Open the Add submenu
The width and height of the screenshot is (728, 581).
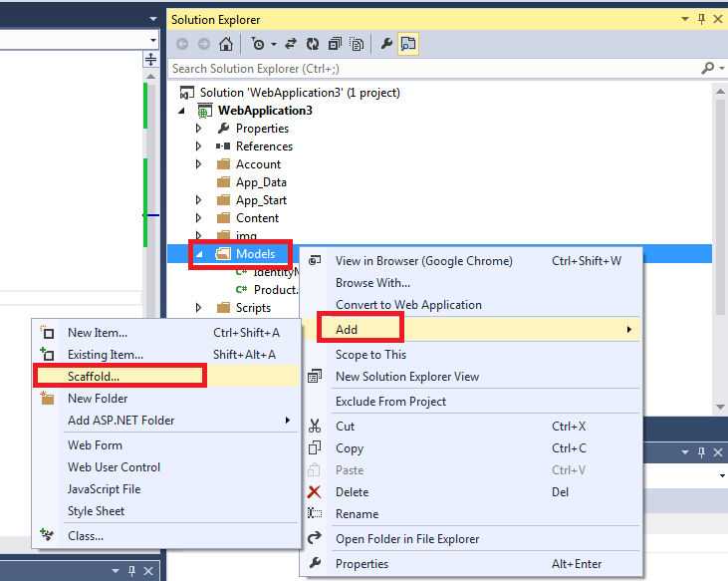point(471,330)
